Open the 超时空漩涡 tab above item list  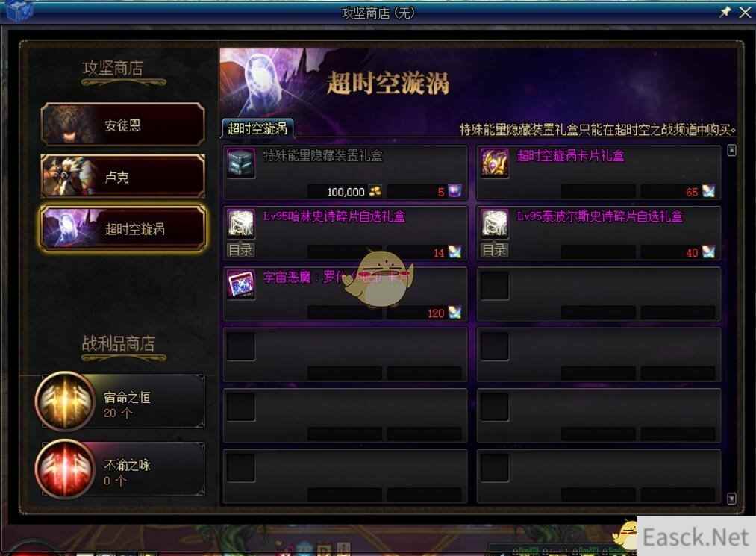coord(257,128)
